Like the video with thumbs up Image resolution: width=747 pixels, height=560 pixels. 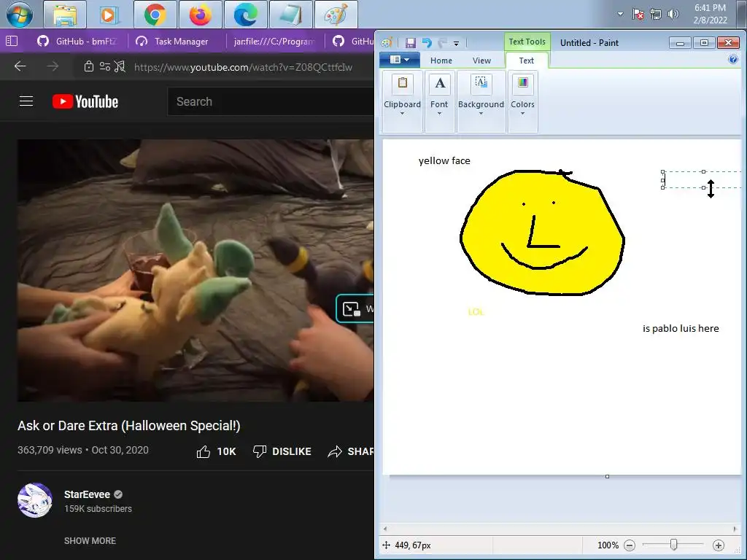click(x=216, y=451)
